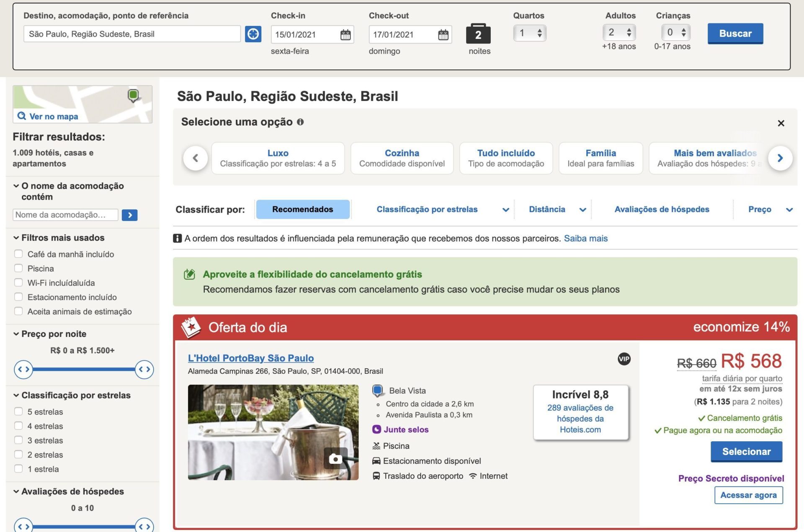The width and height of the screenshot is (804, 532).
Task: Click the map pin marker on map thumbnail
Action: click(133, 96)
